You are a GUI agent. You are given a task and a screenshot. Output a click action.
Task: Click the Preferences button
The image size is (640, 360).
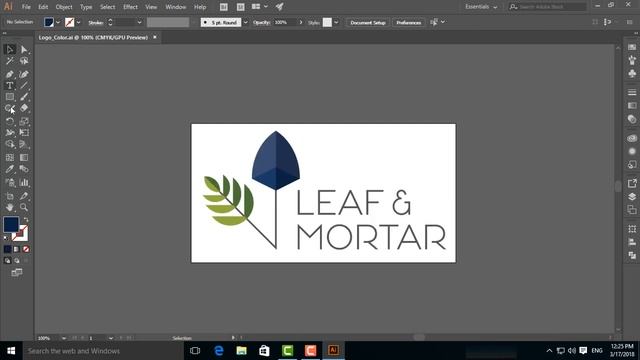tap(409, 22)
